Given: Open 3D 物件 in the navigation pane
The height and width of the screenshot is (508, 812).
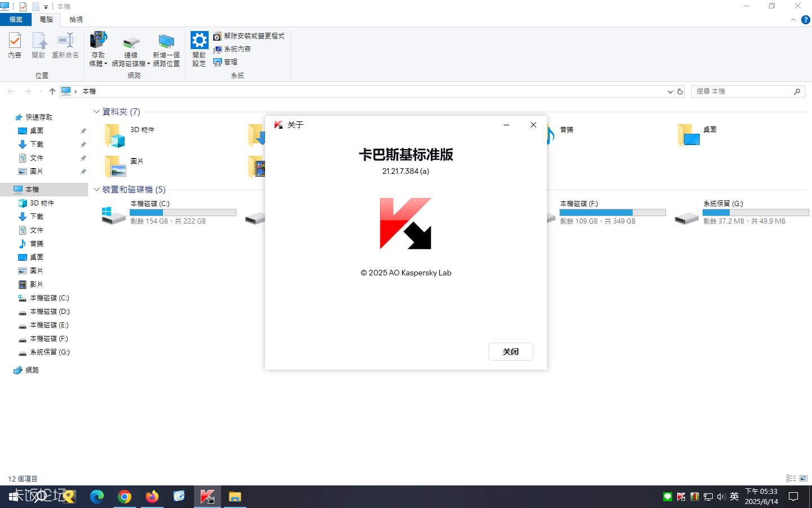Looking at the screenshot, I should coord(36,203).
